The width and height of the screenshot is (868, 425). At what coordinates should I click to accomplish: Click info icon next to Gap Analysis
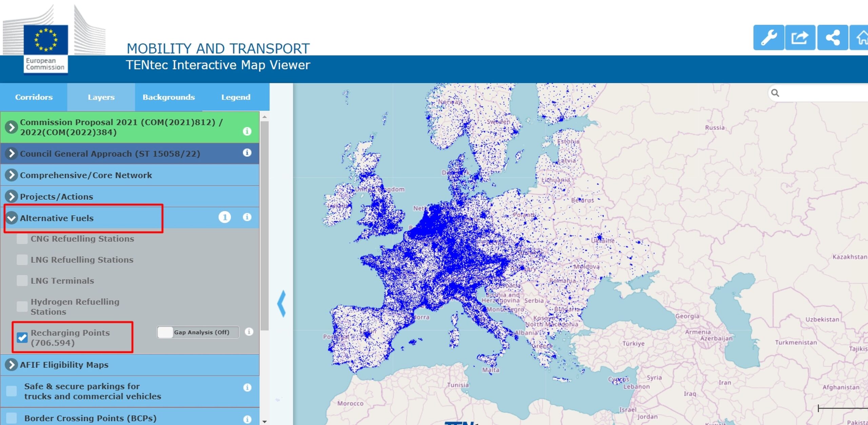tap(249, 332)
